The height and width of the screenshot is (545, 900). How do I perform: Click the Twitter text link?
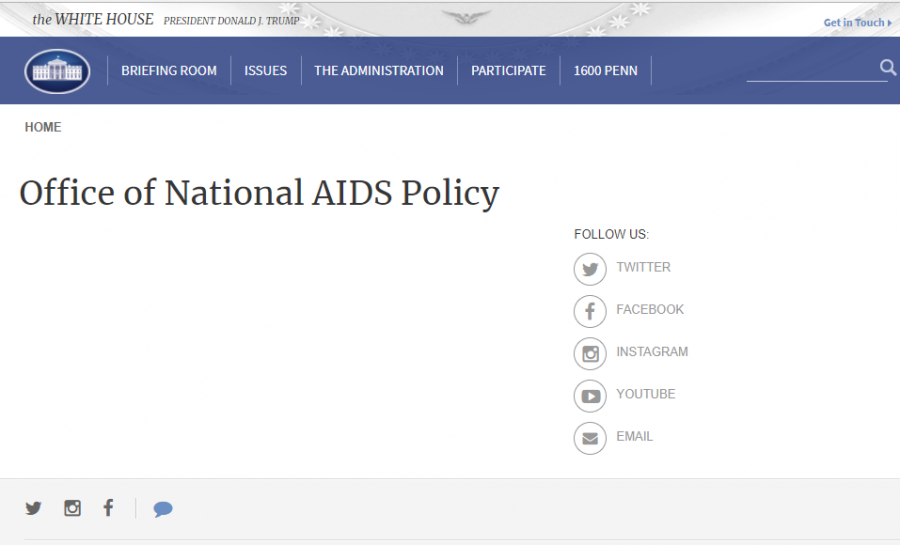pos(643,267)
